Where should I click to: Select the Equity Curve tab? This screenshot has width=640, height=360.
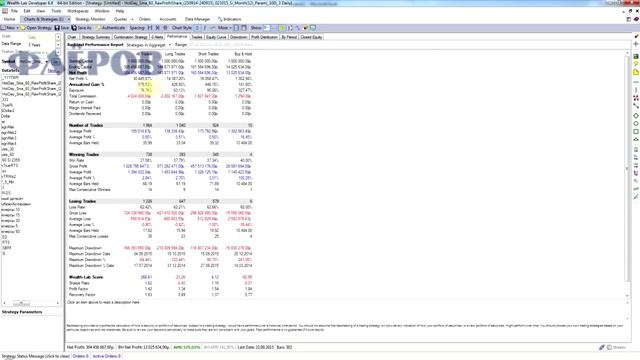[216, 37]
